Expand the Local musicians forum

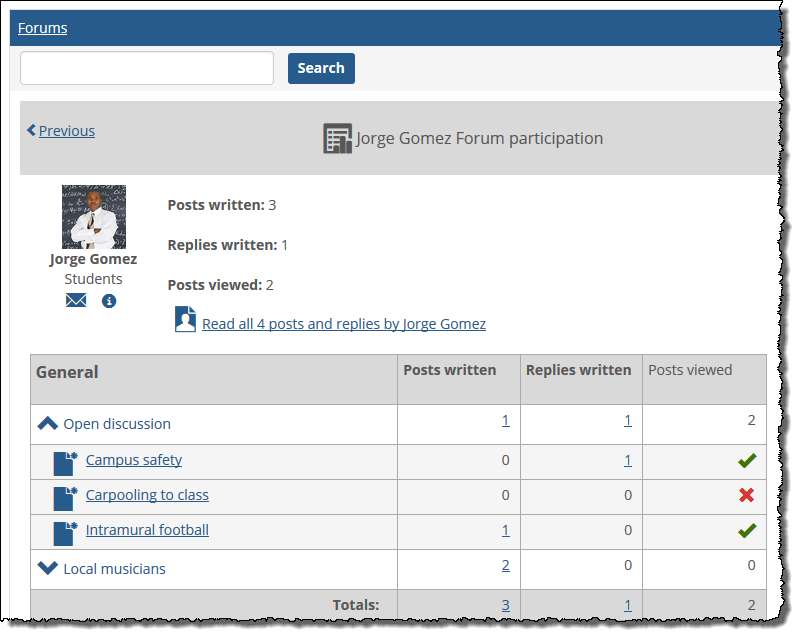pyautogui.click(x=47, y=567)
